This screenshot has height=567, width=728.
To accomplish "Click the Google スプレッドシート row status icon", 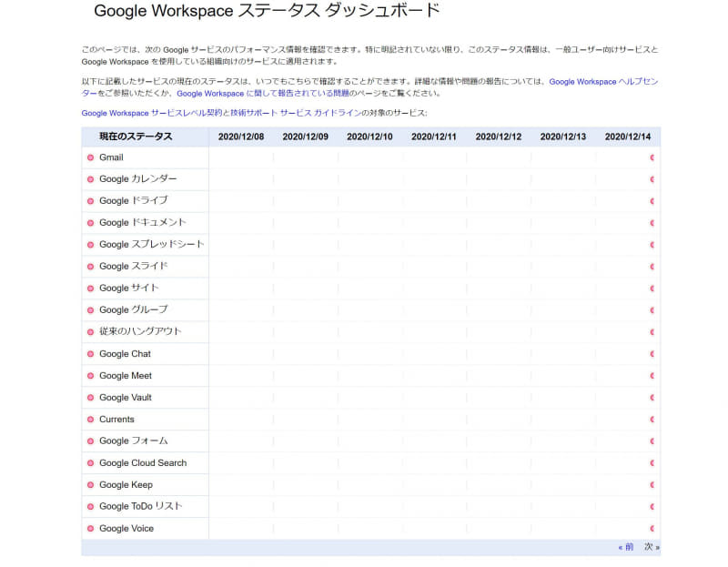I will [90, 245].
